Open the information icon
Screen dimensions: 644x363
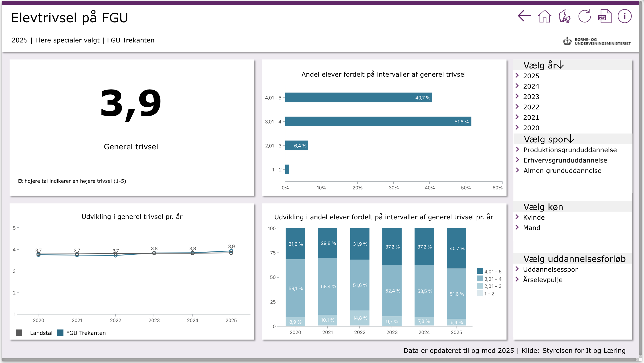[x=624, y=16]
